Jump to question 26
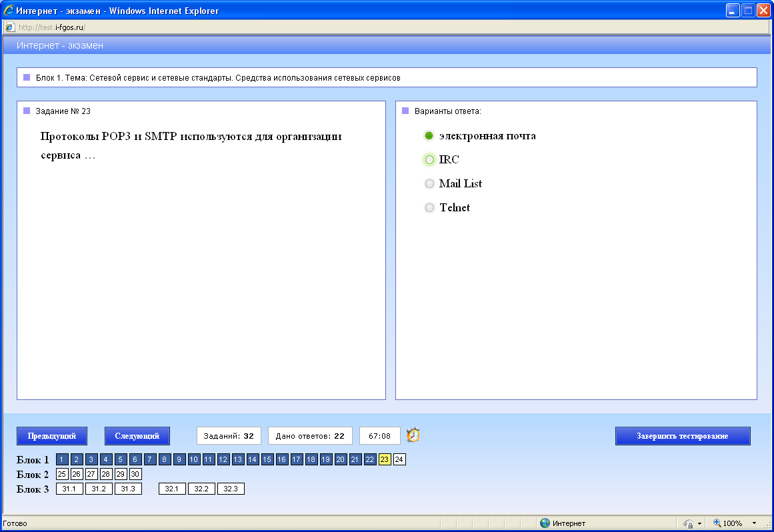The width and height of the screenshot is (774, 532). 76,474
